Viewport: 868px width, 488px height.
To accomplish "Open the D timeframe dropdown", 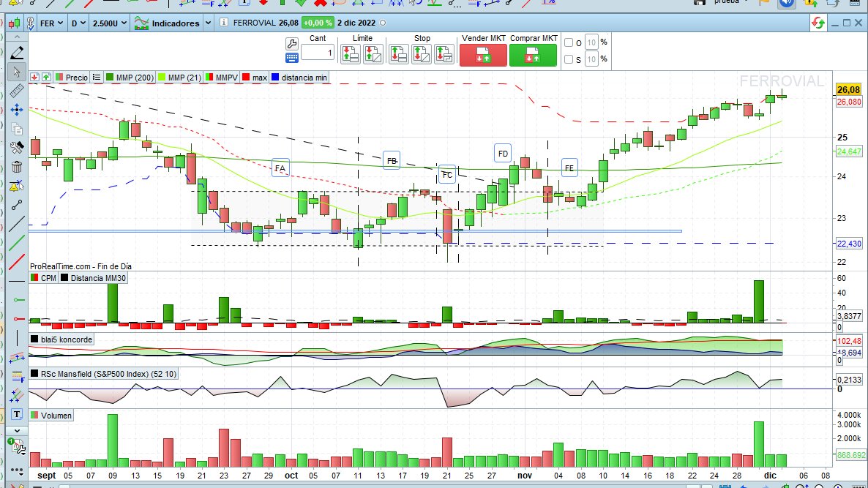I will pos(78,23).
